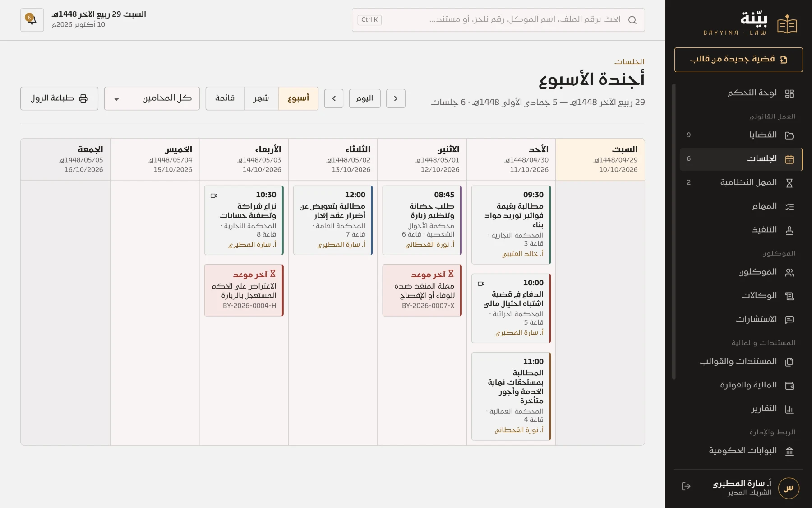Switch to the أسبوع week view
812x508 pixels.
[x=298, y=98]
